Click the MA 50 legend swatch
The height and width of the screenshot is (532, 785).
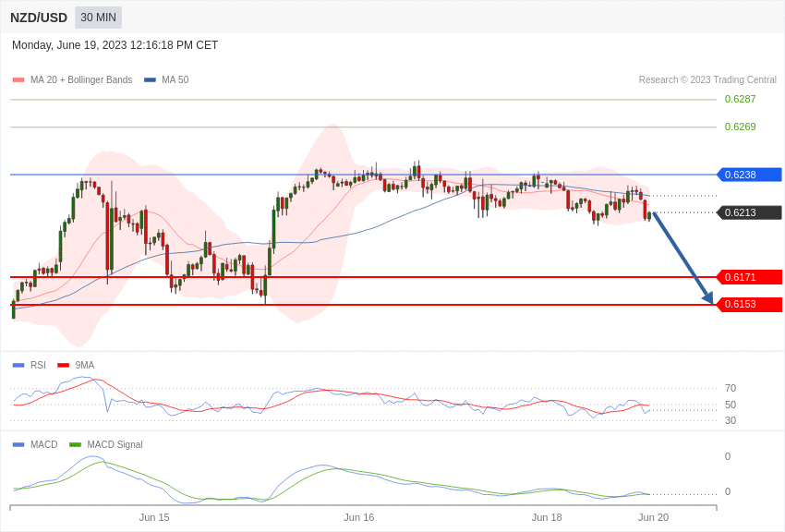tap(150, 80)
